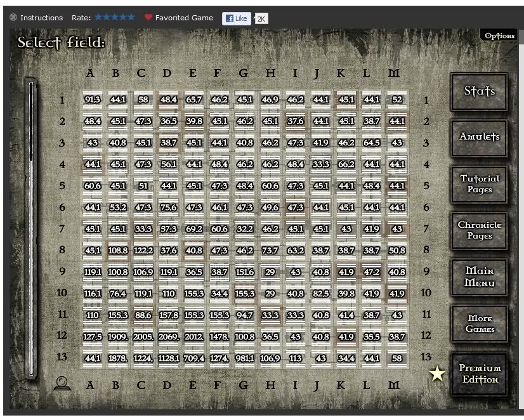
Task: Select field B13 showing 1878.
Action: click(118, 358)
